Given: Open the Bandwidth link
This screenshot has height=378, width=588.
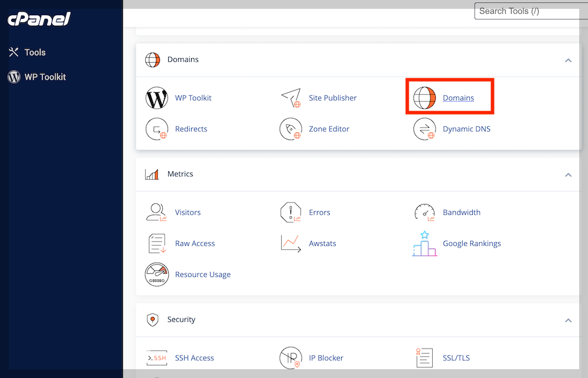Looking at the screenshot, I should [462, 212].
